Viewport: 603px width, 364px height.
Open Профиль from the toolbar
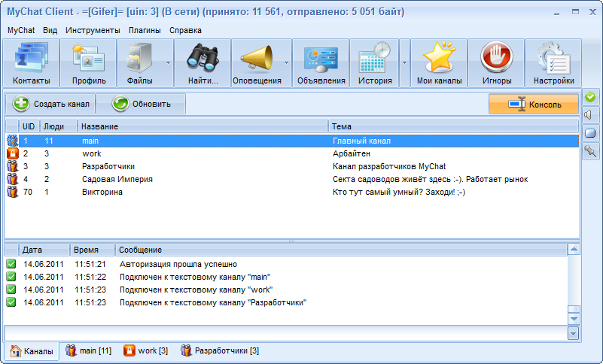point(88,63)
